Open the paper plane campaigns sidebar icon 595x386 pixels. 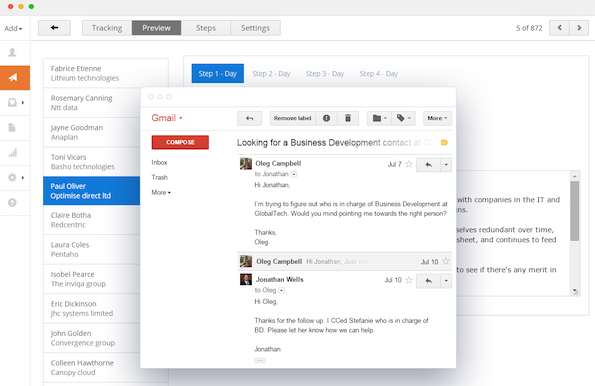(x=13, y=78)
